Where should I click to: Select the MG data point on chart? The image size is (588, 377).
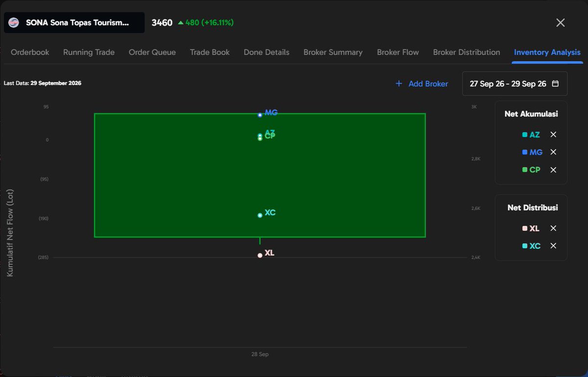(260, 115)
